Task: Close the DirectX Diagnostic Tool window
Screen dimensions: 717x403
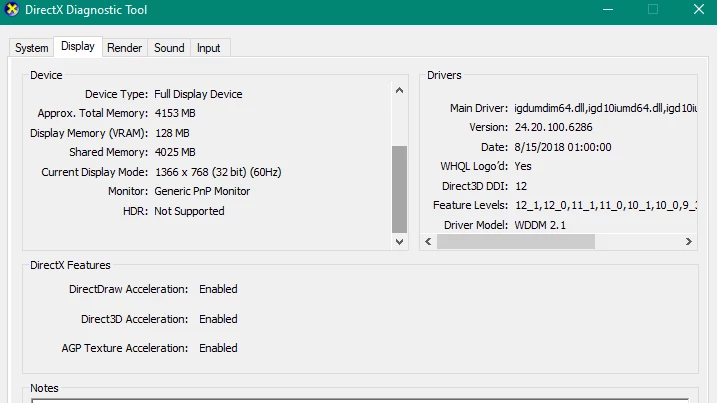Action: [699, 10]
